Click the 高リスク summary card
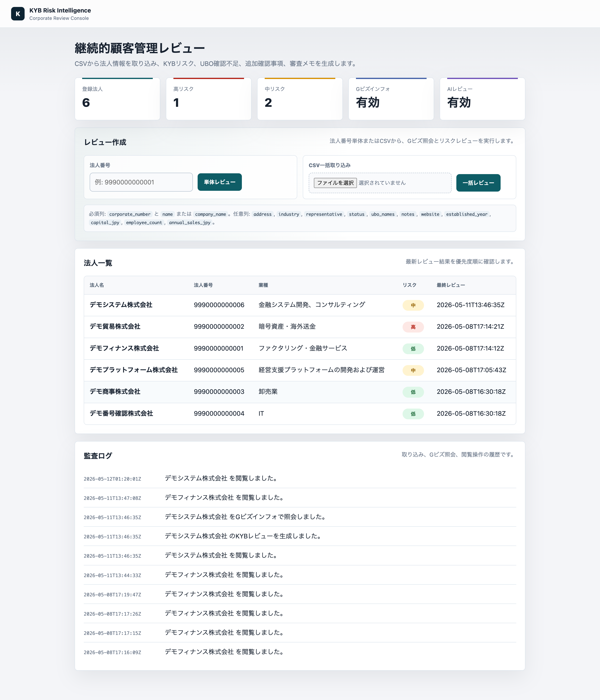 [x=209, y=99]
